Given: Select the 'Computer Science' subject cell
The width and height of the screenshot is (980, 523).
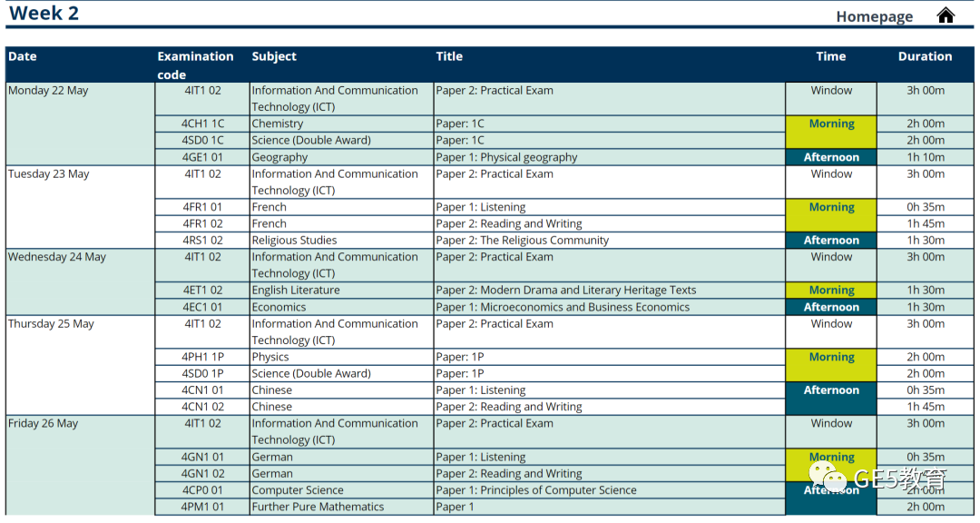Looking at the screenshot, I should click(x=342, y=490).
